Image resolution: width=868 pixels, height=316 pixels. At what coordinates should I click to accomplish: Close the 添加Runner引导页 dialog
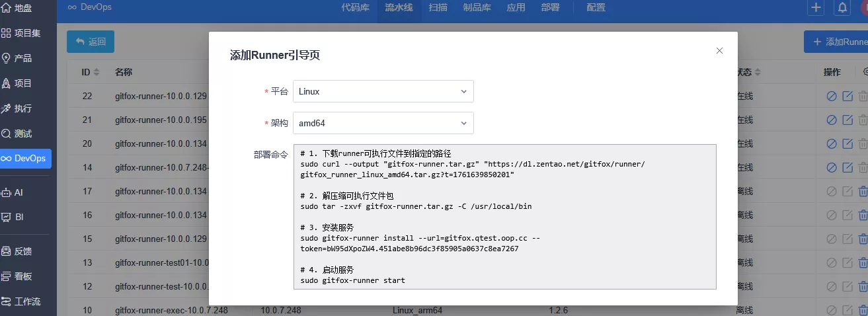pos(719,51)
